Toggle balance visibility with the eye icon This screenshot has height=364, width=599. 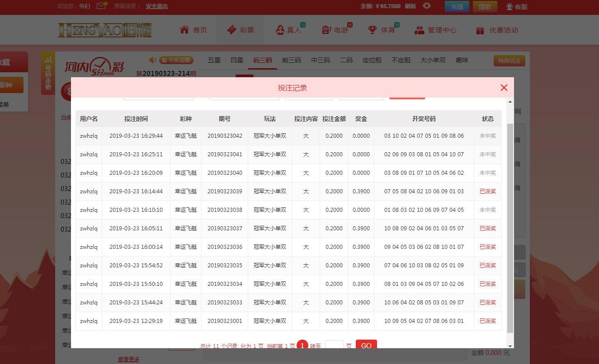(426, 6)
